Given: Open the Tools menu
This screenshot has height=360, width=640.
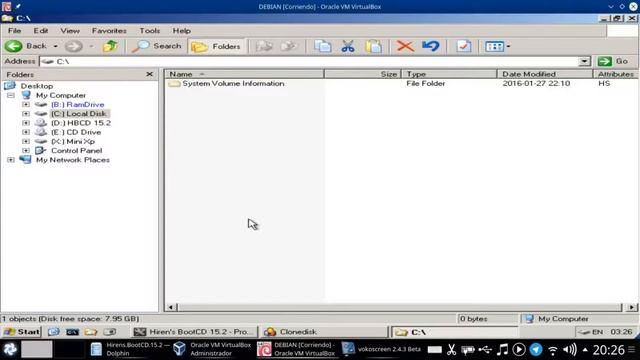Looking at the screenshot, I should pos(150,31).
